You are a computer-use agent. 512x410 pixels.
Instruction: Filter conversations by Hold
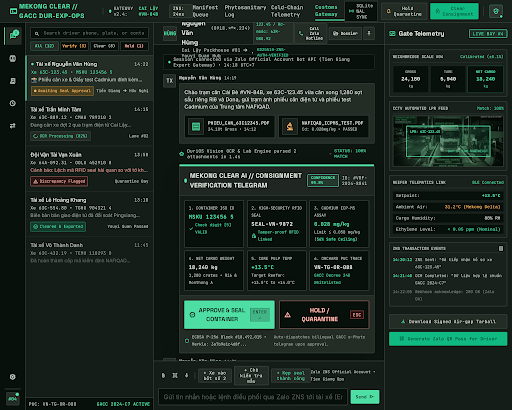click(x=134, y=46)
